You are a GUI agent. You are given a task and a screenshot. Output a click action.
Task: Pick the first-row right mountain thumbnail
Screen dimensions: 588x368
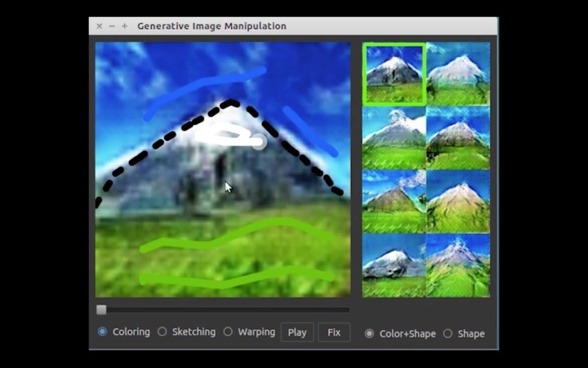coord(458,74)
